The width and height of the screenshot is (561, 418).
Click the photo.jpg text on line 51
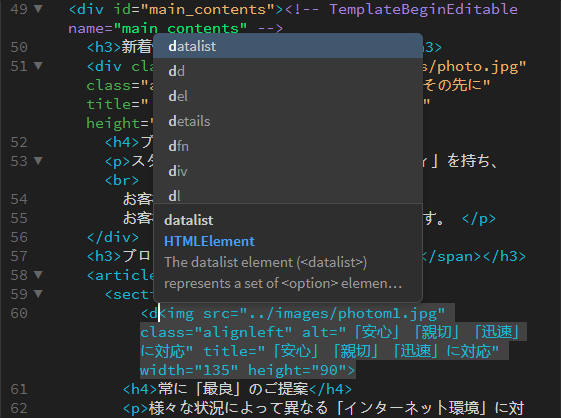477,67
